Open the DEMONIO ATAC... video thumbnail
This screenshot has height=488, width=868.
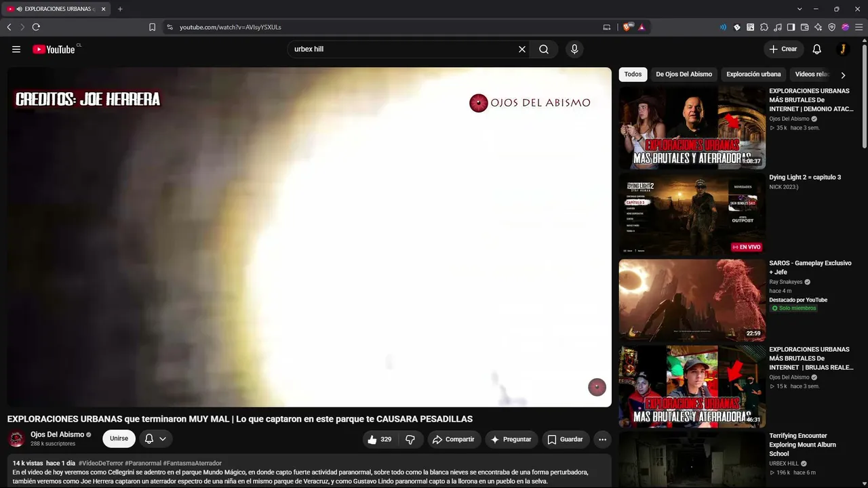[692, 127]
